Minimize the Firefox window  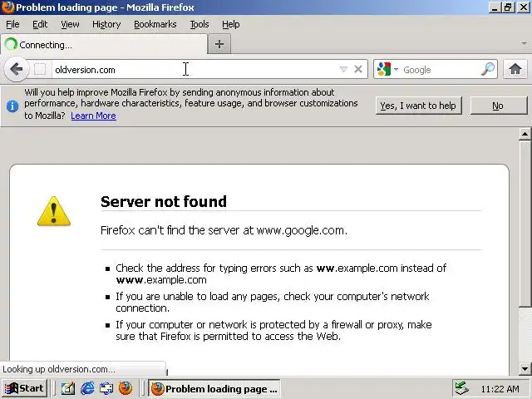click(x=495, y=7)
